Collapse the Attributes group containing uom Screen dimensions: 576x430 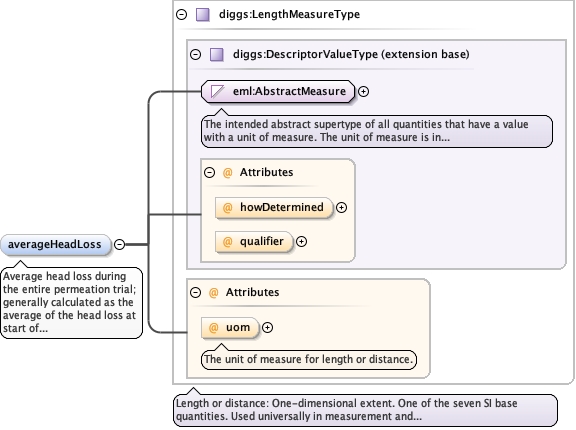[x=195, y=293]
